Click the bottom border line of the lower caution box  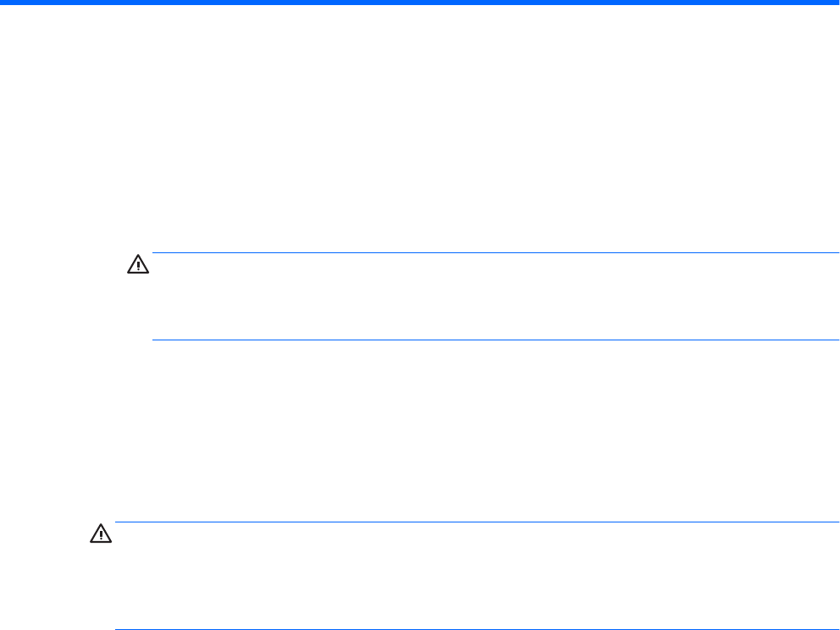477,629
